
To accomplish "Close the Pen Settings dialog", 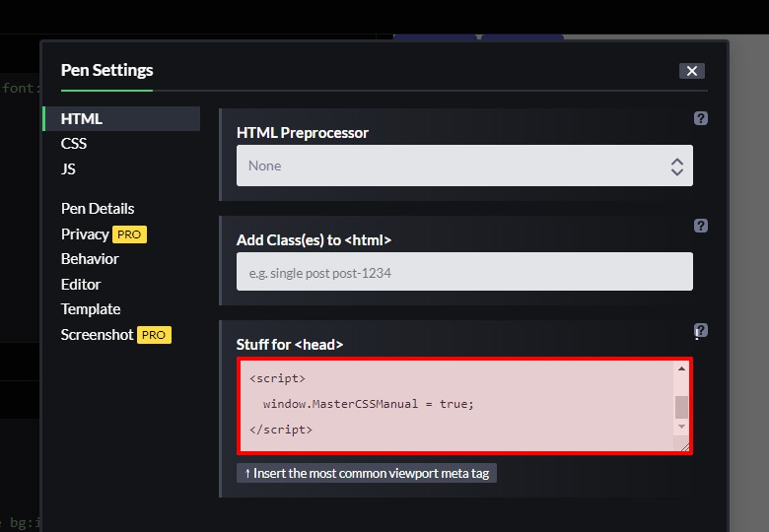I will pos(691,71).
